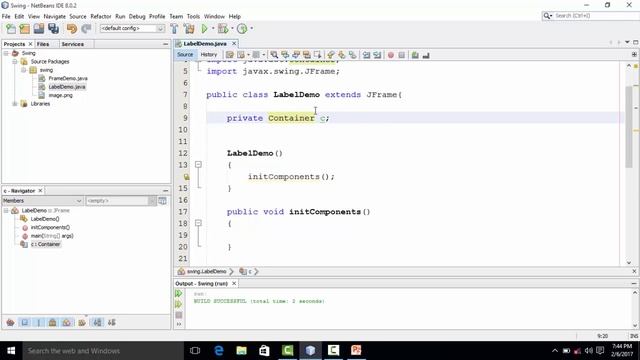Collapse the LabelDemo constructor code fold
This screenshot has width=640, height=360.
pos(198,164)
